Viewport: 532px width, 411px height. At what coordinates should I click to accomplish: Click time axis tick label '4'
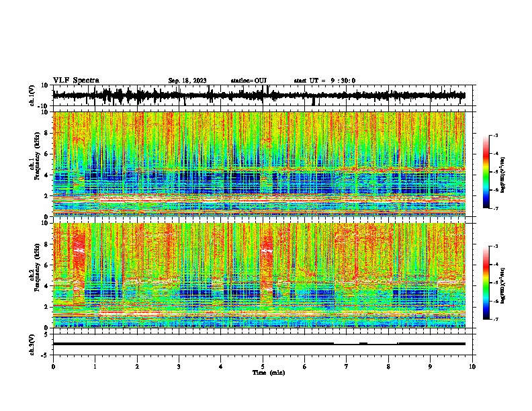[x=221, y=367]
